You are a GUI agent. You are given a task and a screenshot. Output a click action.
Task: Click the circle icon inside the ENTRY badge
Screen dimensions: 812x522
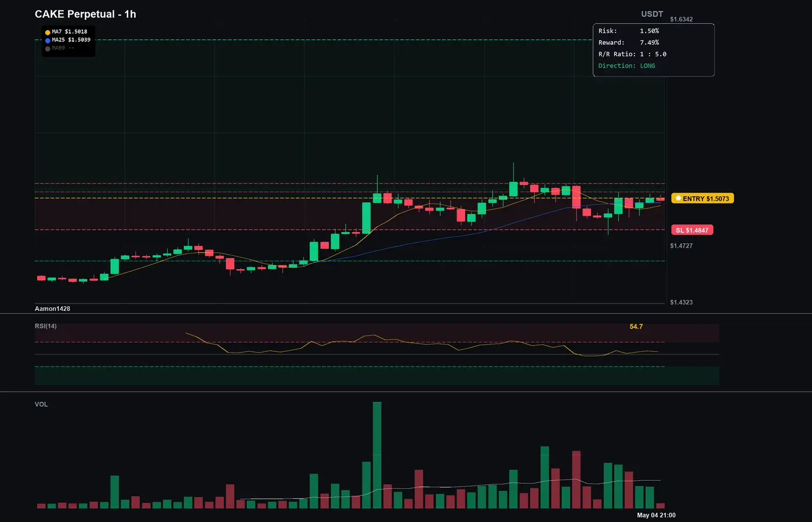678,198
